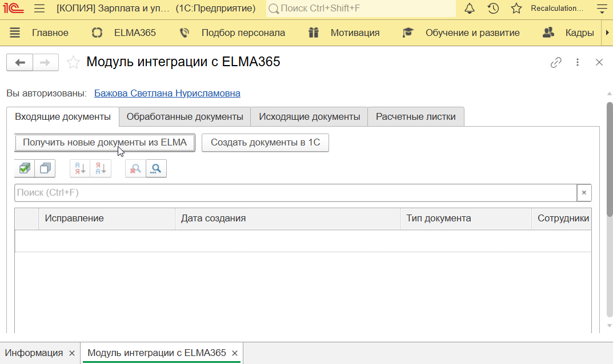Get link to the form icon
Image resolution: width=613 pixels, height=364 pixels.
[x=556, y=63]
